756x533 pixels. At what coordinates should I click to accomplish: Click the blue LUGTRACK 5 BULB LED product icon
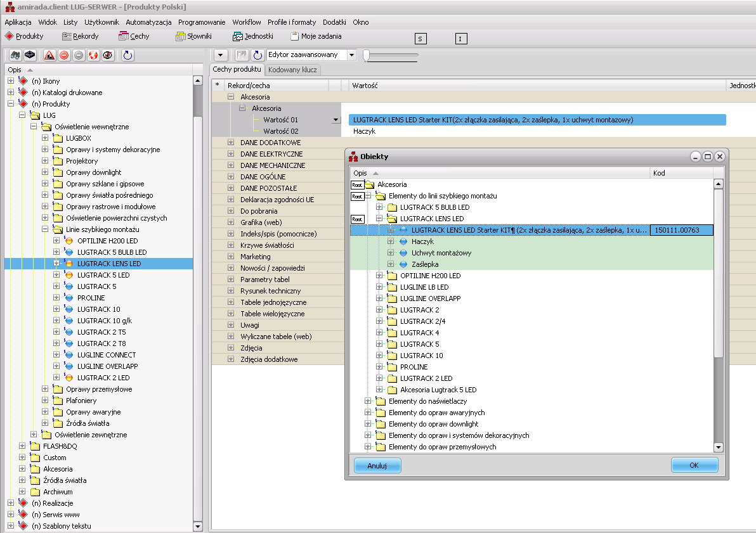(x=68, y=252)
